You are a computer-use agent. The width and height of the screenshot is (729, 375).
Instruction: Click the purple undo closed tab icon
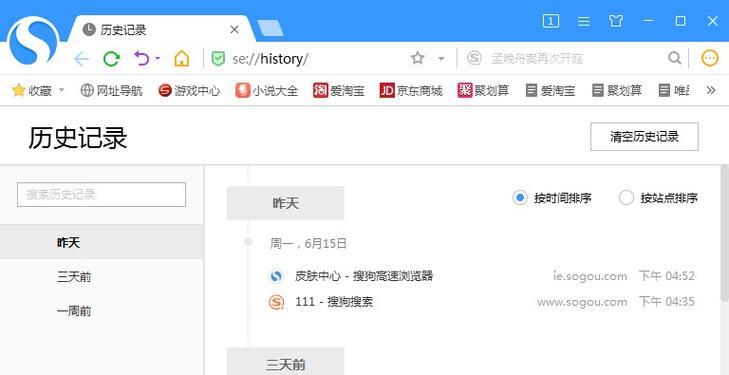141,59
